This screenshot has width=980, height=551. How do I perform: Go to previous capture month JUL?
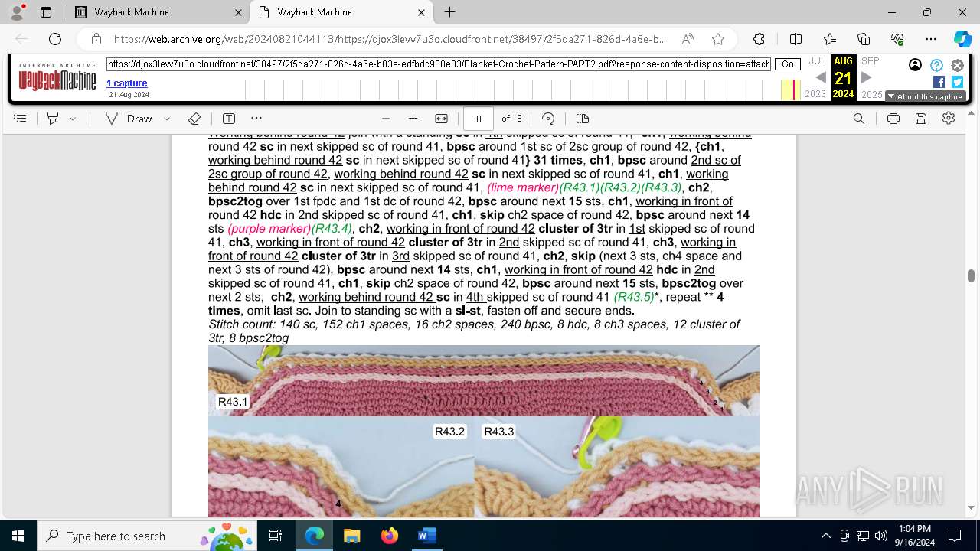[818, 61]
